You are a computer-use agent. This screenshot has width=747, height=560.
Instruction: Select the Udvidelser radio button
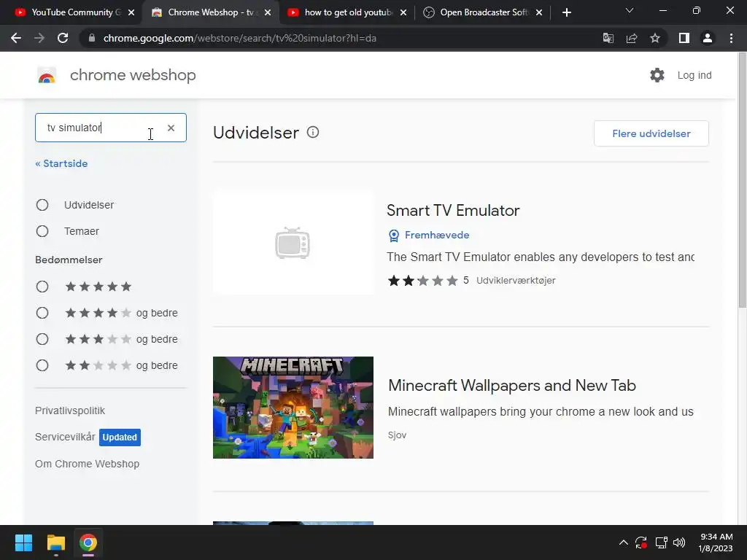click(42, 205)
